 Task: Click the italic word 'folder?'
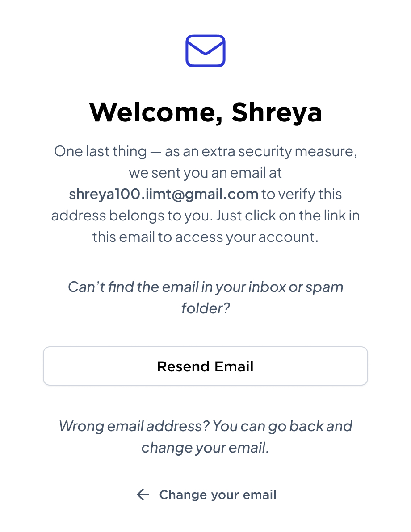205,308
